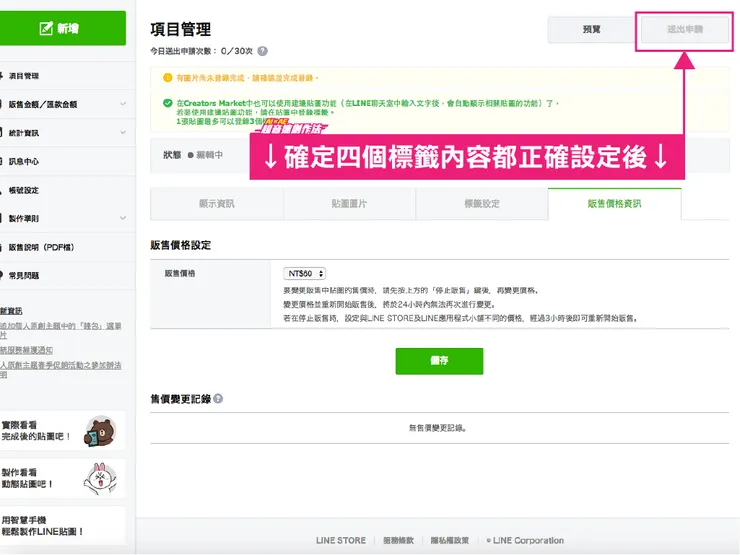Click the 預覽 button

coord(591,29)
